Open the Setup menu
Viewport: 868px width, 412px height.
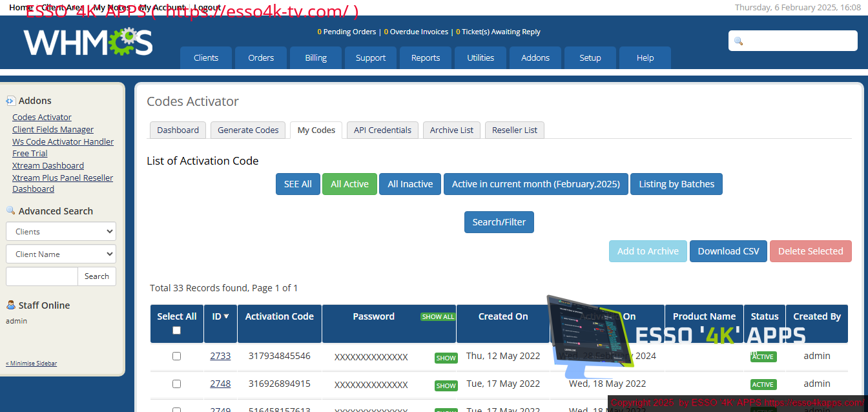click(590, 57)
